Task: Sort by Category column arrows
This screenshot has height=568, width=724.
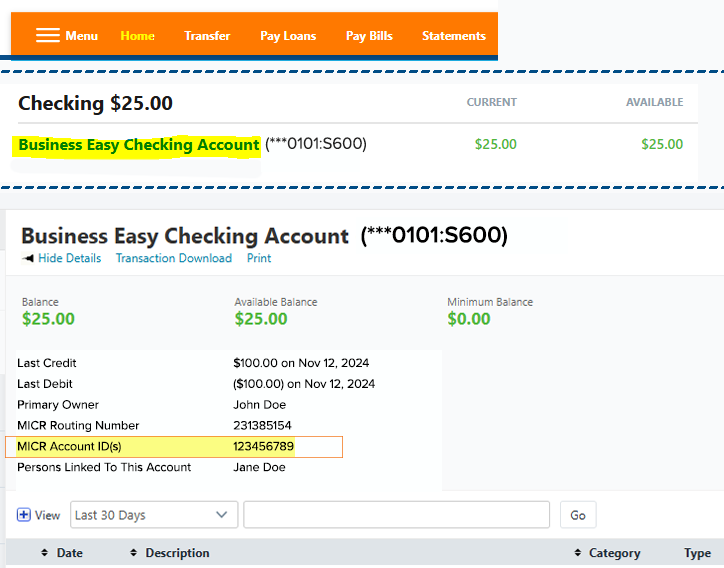Action: point(578,553)
